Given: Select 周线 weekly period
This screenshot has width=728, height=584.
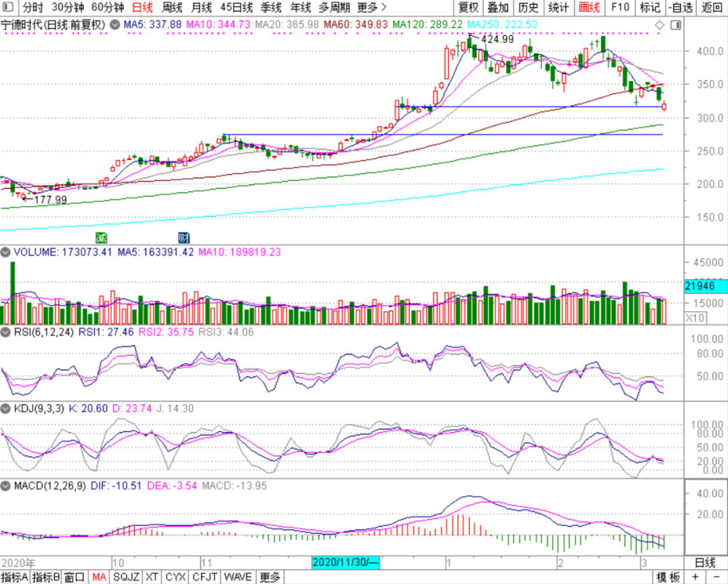Looking at the screenshot, I should click(172, 7).
